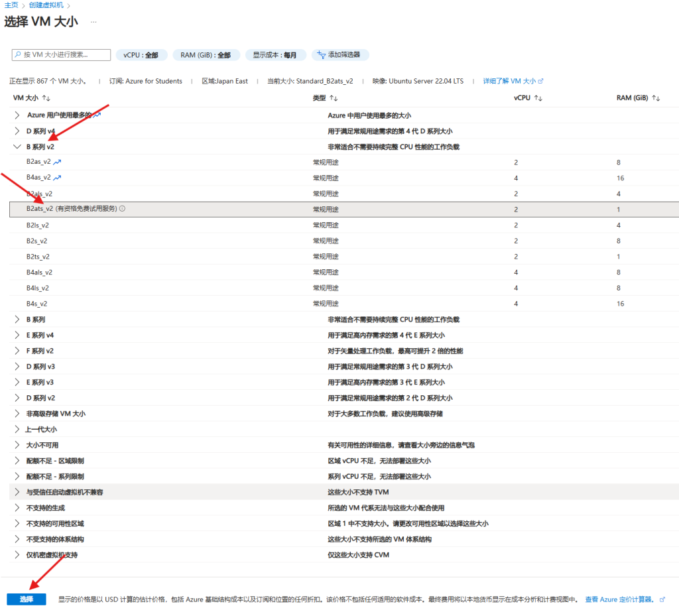
Task: Click the trending icon next to B4as_v2
Action: [x=57, y=178]
